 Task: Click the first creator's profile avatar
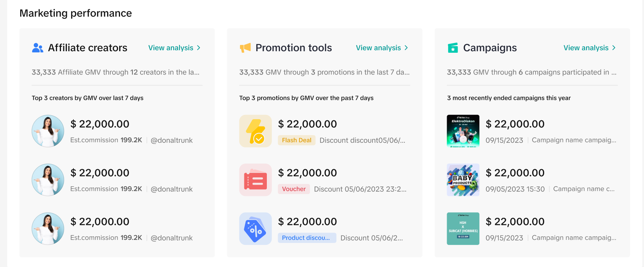pyautogui.click(x=48, y=131)
